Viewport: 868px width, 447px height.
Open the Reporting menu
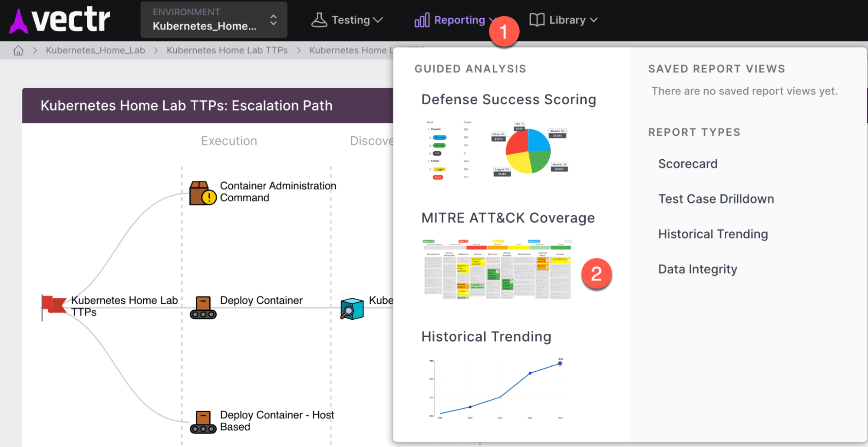tap(455, 20)
